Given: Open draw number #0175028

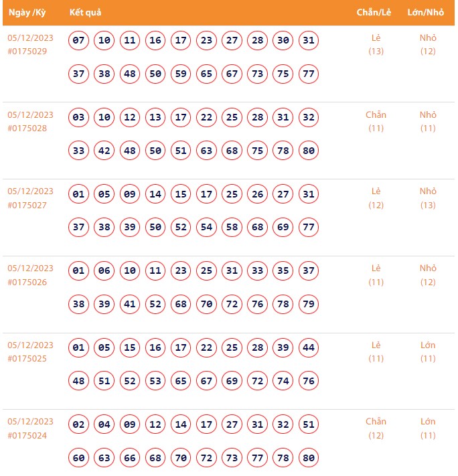Looking at the screenshot, I should 27,128.
